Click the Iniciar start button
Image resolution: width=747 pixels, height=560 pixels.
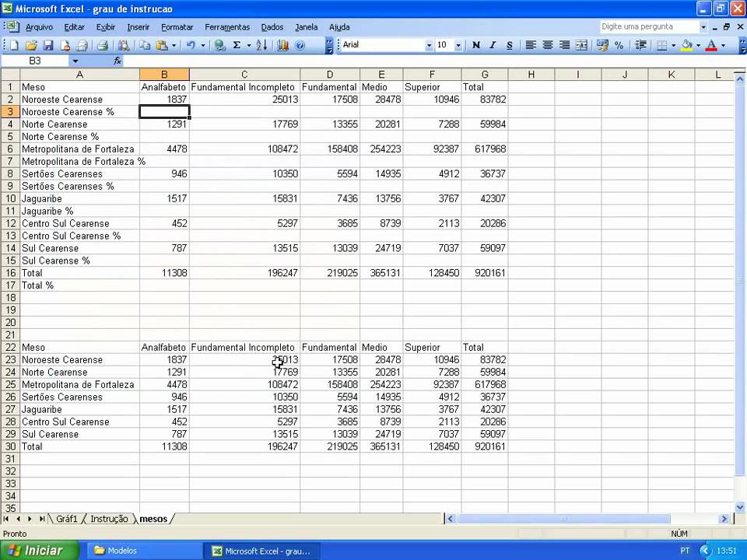pos(39,551)
